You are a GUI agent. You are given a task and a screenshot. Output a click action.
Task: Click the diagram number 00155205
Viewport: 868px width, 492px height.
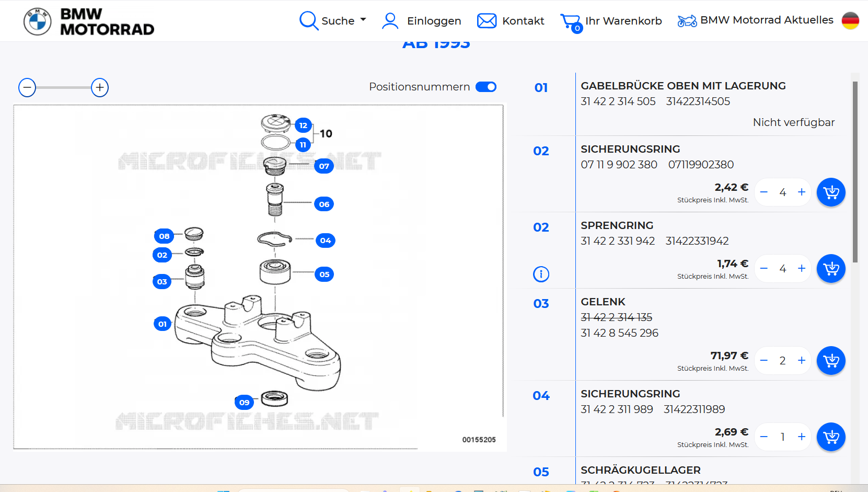[479, 440]
